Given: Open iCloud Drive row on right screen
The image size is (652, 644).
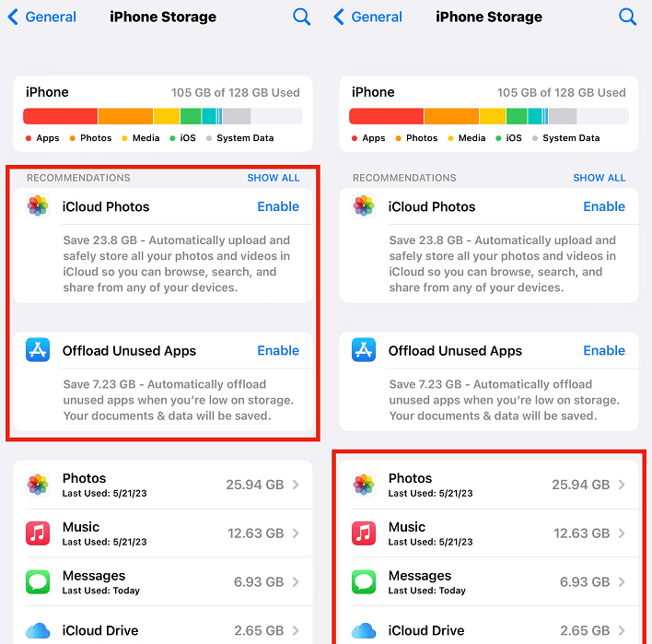Looking at the screenshot, I should click(489, 631).
